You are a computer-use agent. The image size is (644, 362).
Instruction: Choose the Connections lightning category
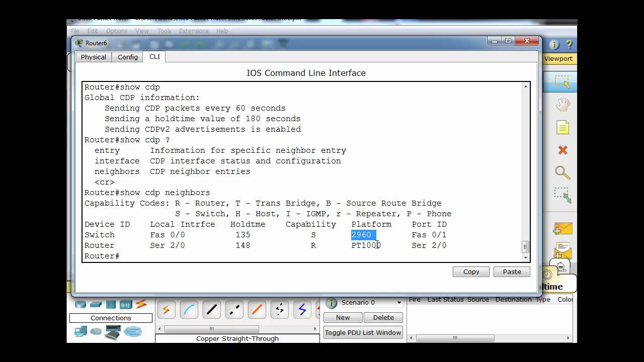click(141, 304)
